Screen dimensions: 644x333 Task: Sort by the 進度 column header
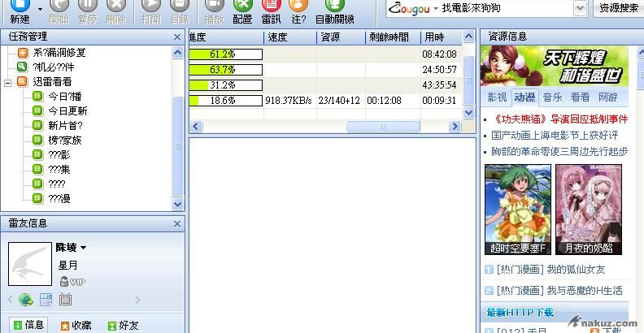pyautogui.click(x=226, y=37)
